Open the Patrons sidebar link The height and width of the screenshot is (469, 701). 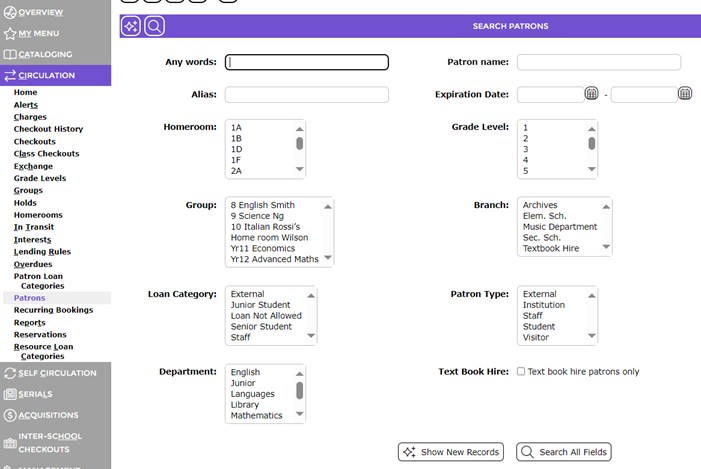coord(30,298)
